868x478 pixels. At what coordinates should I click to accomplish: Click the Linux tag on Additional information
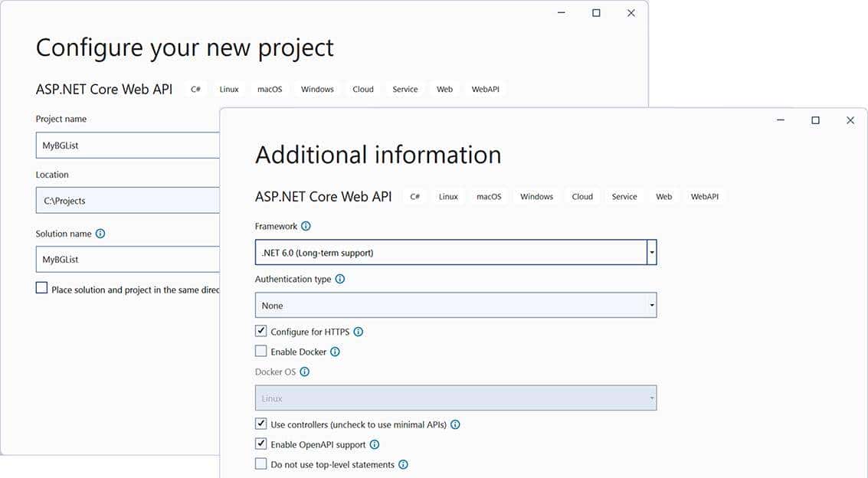pos(448,196)
